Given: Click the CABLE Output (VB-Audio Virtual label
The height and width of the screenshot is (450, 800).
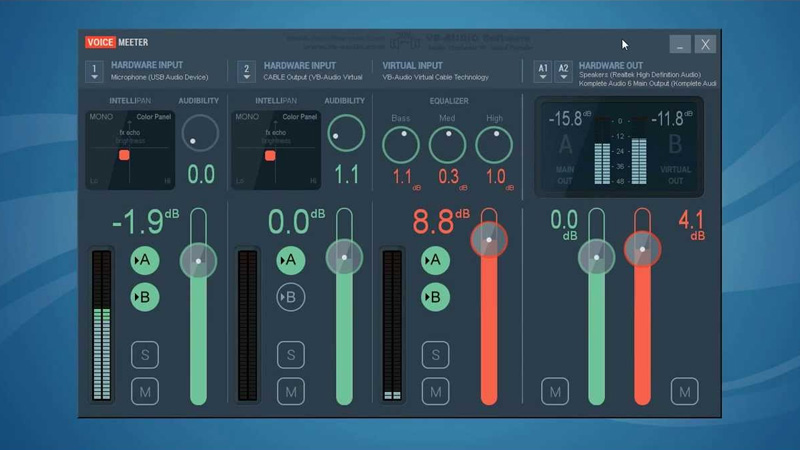Looking at the screenshot, I should click(313, 77).
